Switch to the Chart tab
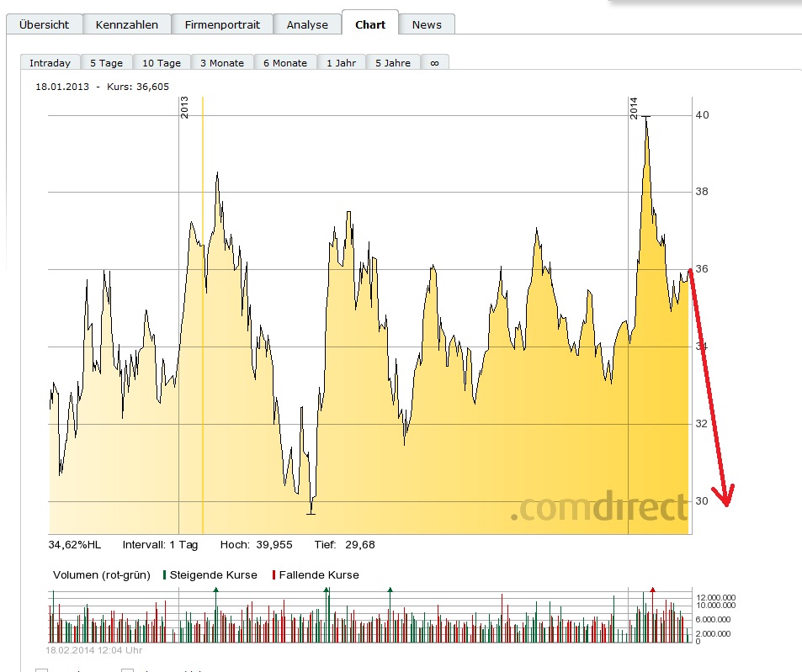Viewport: 802px width, 672px height. [x=370, y=24]
